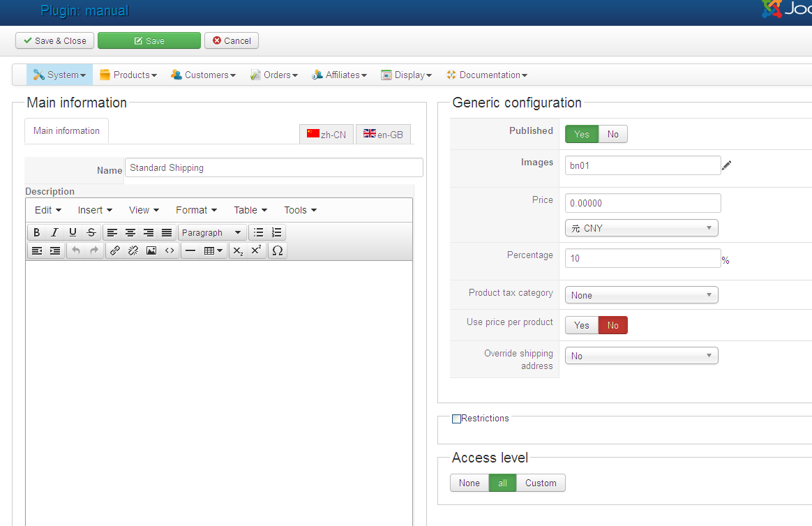Insert a special character (omega)

pos(278,250)
